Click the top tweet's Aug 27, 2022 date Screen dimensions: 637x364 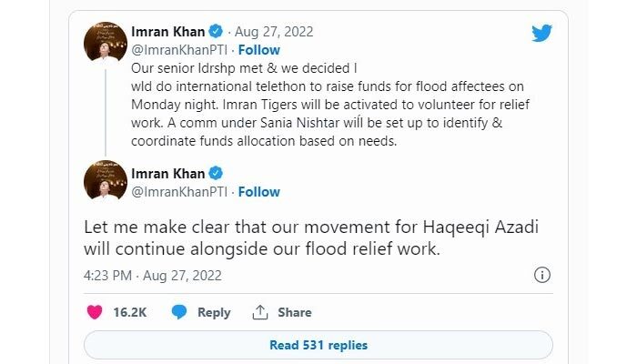(275, 32)
